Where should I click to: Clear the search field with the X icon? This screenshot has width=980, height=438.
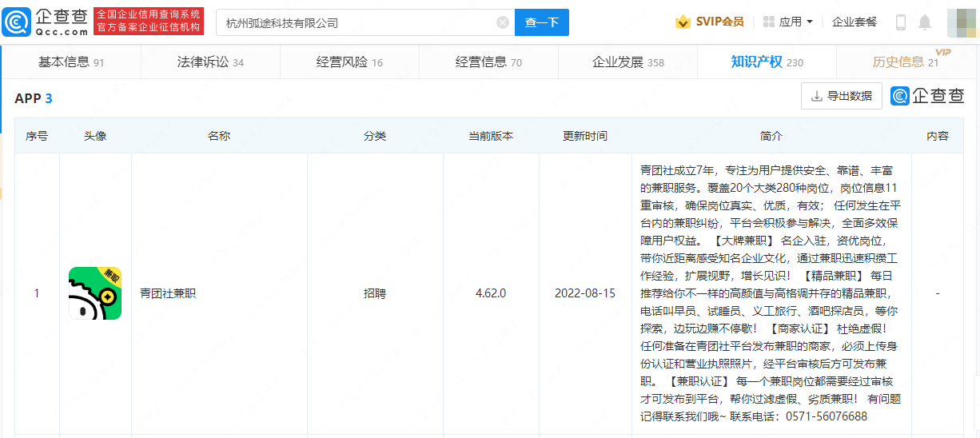tap(503, 22)
